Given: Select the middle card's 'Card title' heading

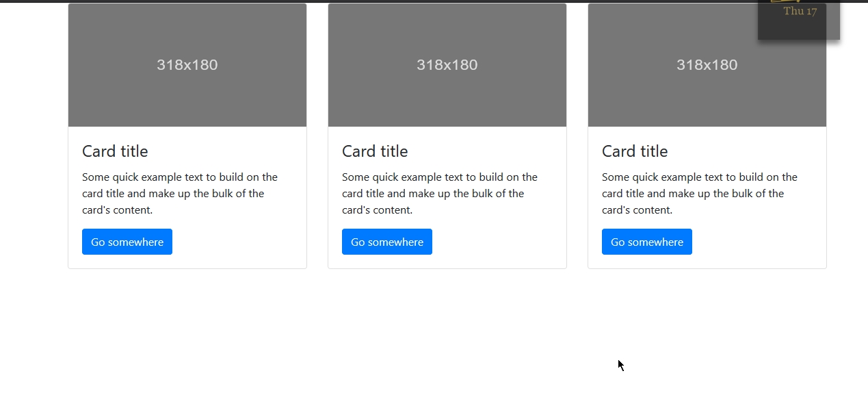Looking at the screenshot, I should [x=375, y=151].
